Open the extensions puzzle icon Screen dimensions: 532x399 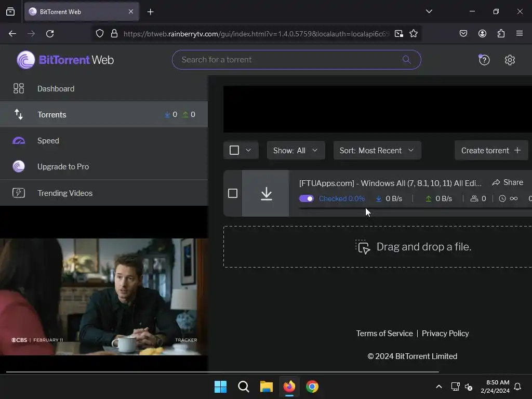(x=501, y=33)
